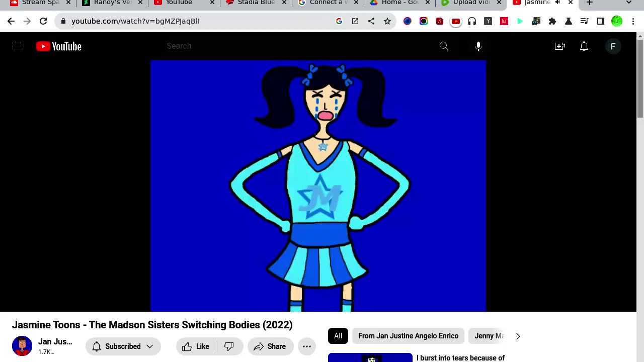Close the Stadia Blue tab
Viewport: 644px width, 362px height.
click(x=284, y=3)
